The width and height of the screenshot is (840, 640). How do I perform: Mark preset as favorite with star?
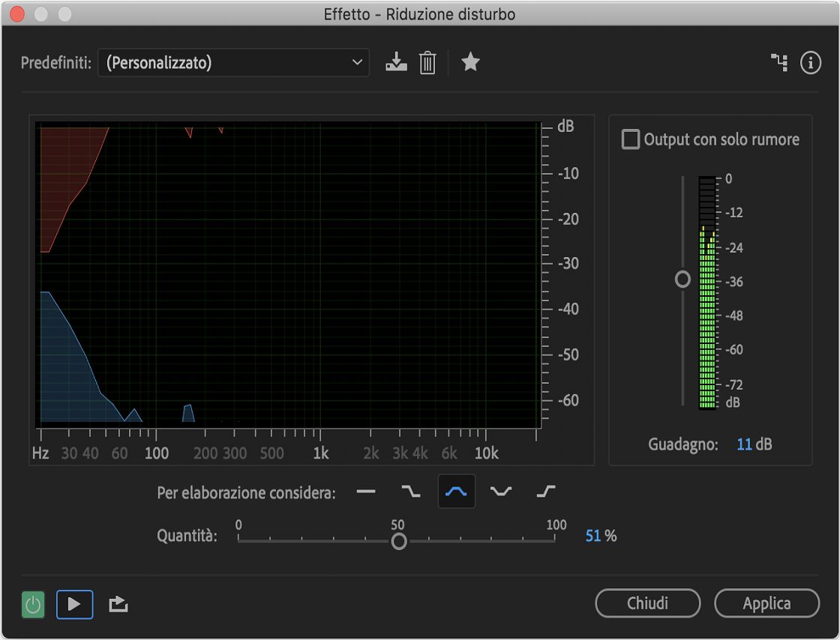pos(470,61)
